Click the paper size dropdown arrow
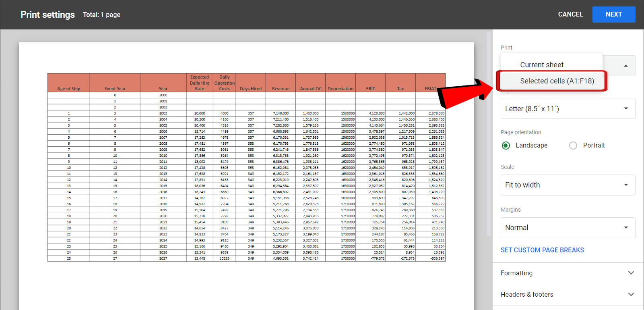Screen dimensions: 644x310 pos(626,108)
